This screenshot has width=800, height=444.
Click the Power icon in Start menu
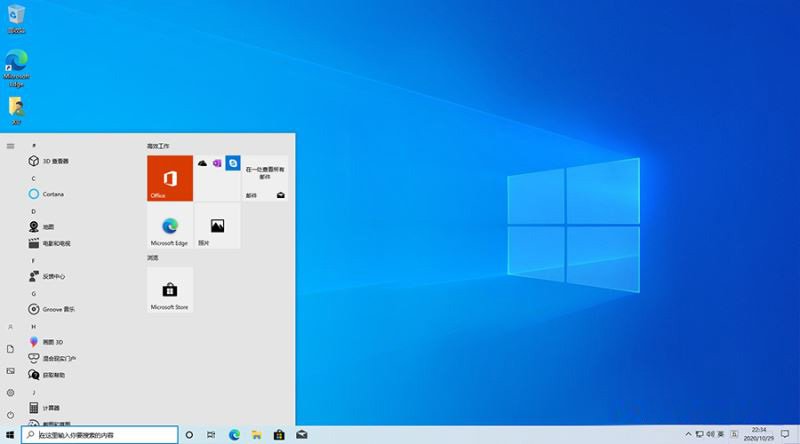coord(10,415)
